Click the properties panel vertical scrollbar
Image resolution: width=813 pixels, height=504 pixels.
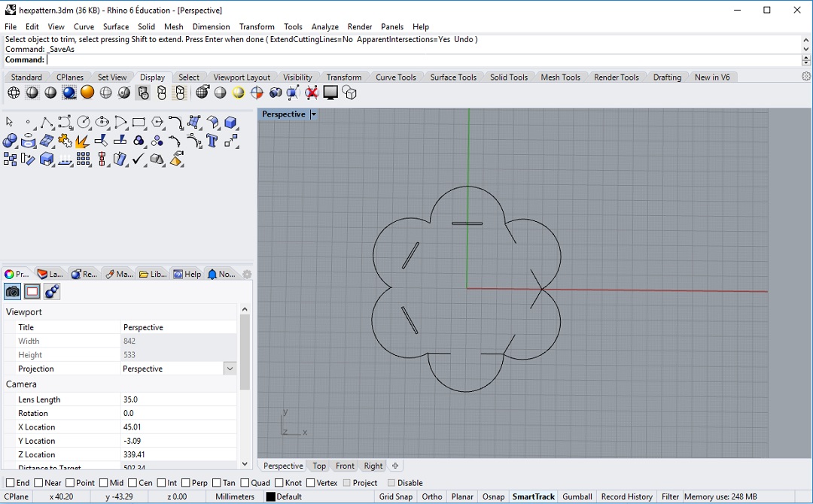tap(245, 352)
